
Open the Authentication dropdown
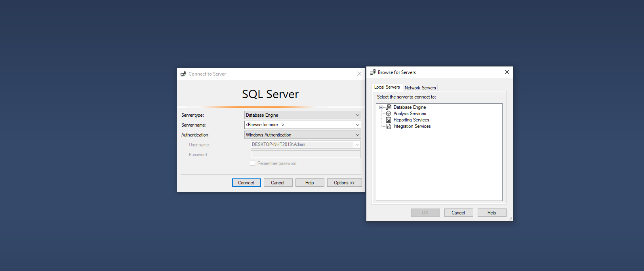(303, 135)
